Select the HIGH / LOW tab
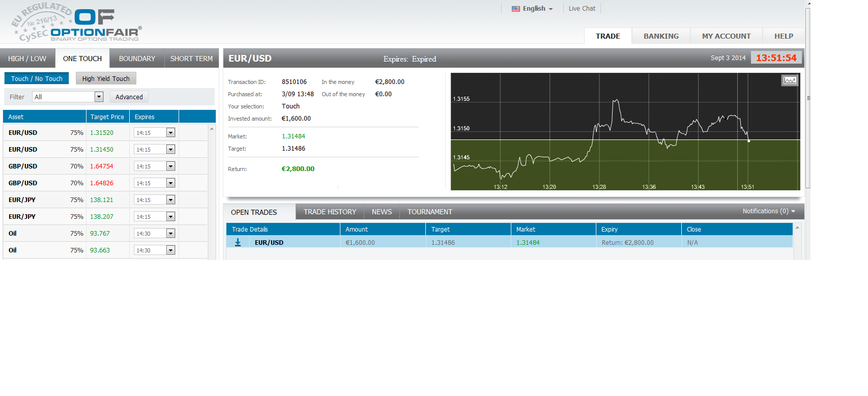868x396 pixels. [27, 59]
